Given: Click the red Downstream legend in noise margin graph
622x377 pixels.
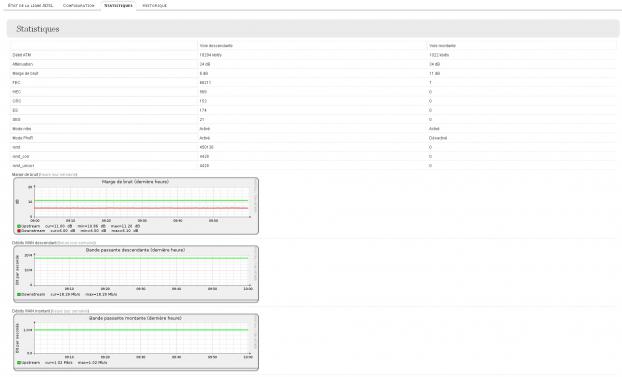Looking at the screenshot, I should [31, 231].
